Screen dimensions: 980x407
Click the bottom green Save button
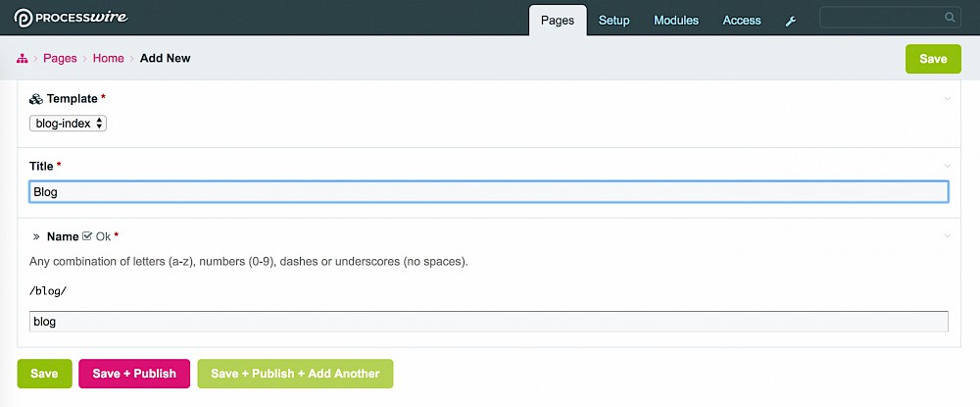[44, 374]
